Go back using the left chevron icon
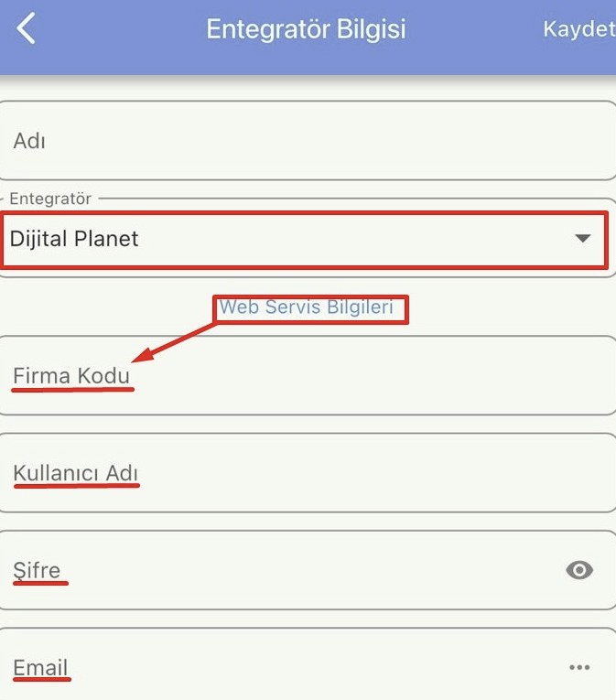 (27, 29)
